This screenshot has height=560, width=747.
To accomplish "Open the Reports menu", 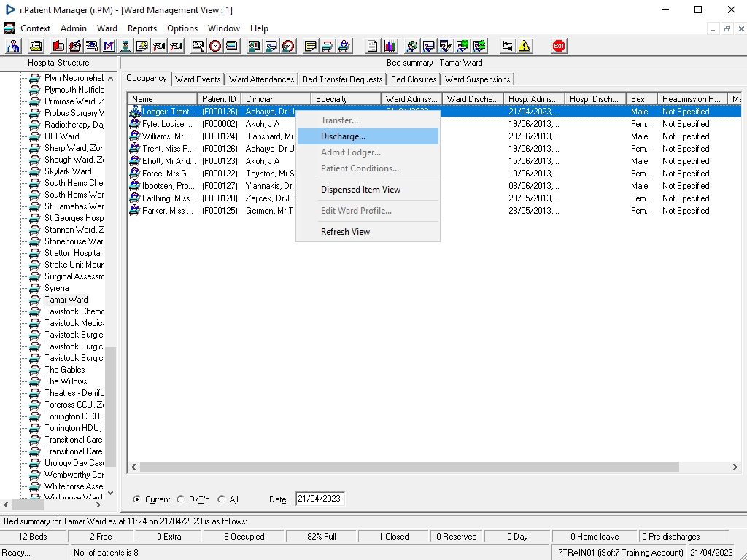I will coord(142,28).
